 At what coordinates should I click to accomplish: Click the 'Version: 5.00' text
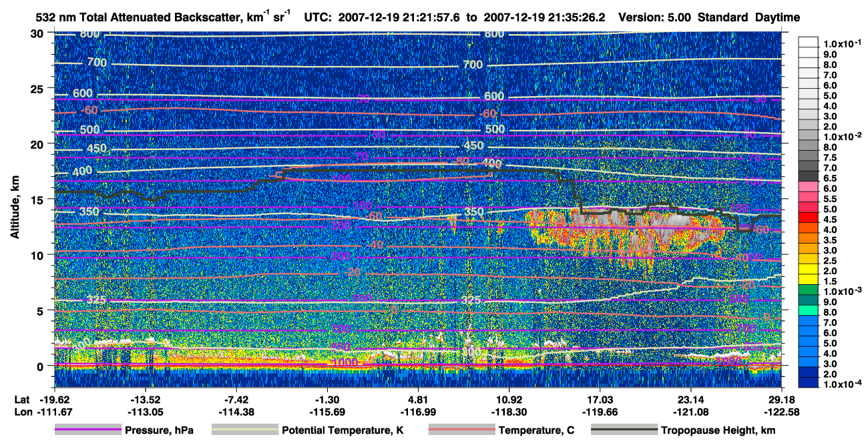[x=655, y=17]
